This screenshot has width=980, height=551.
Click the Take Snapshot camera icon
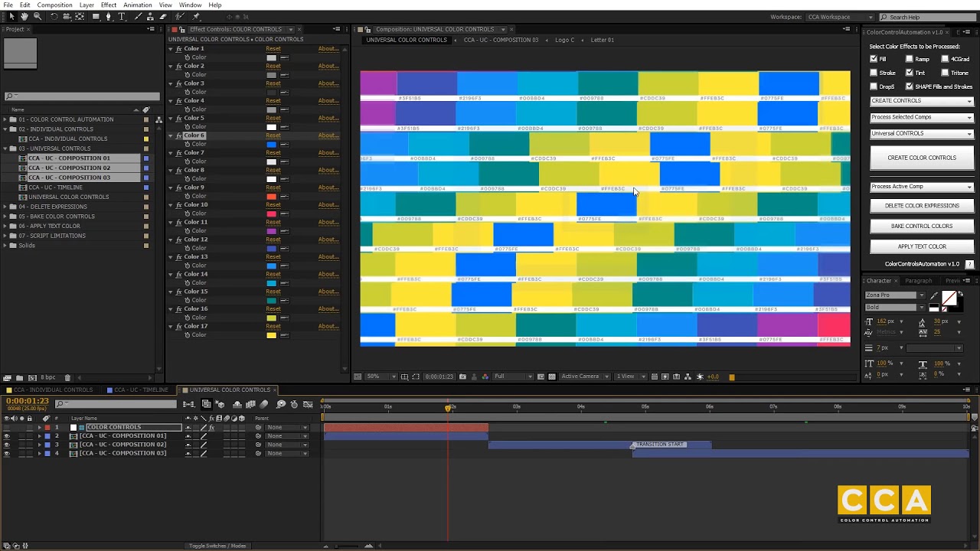462,377
